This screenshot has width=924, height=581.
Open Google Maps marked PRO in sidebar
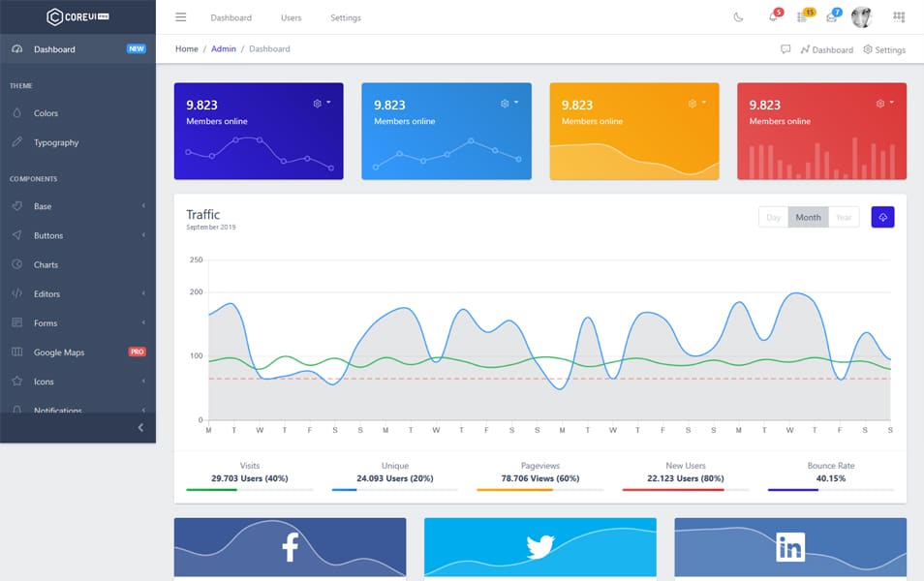(x=61, y=352)
